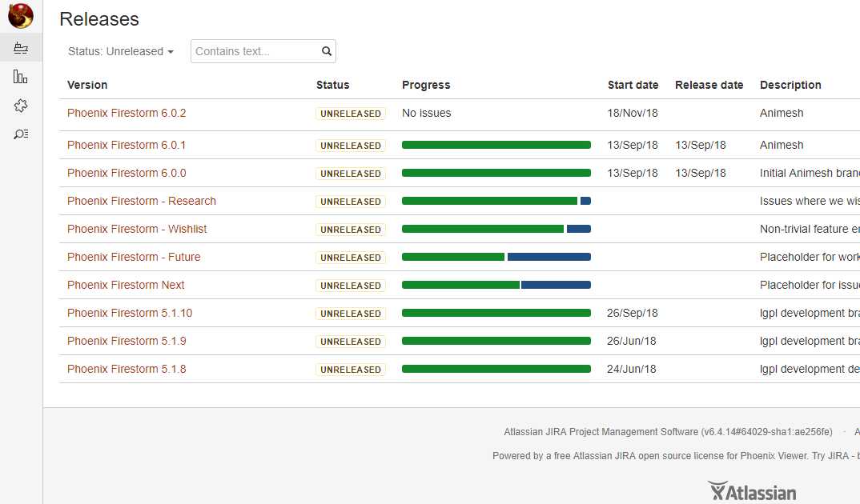
Task: Open the Add-ons puzzle piece sidebar icon
Action: coord(21,105)
